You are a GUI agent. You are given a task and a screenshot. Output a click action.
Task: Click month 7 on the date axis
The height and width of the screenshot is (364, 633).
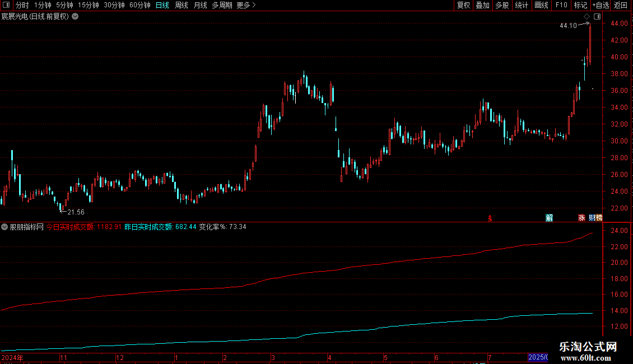click(490, 357)
